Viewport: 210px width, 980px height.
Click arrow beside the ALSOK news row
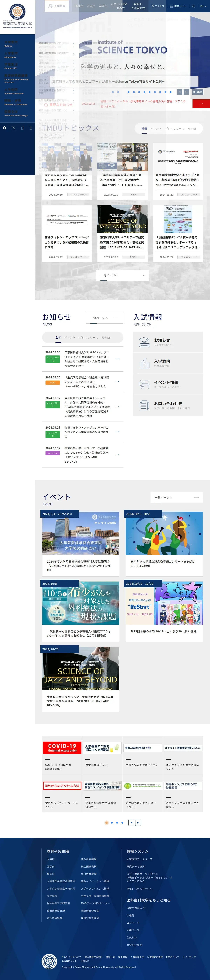[117, 359]
